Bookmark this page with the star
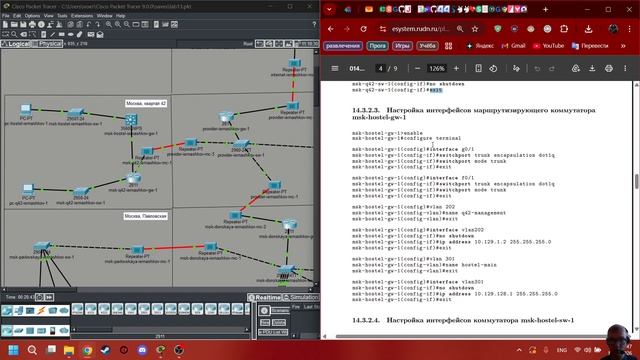Image resolution: width=640 pixels, height=360 pixels. (475, 29)
